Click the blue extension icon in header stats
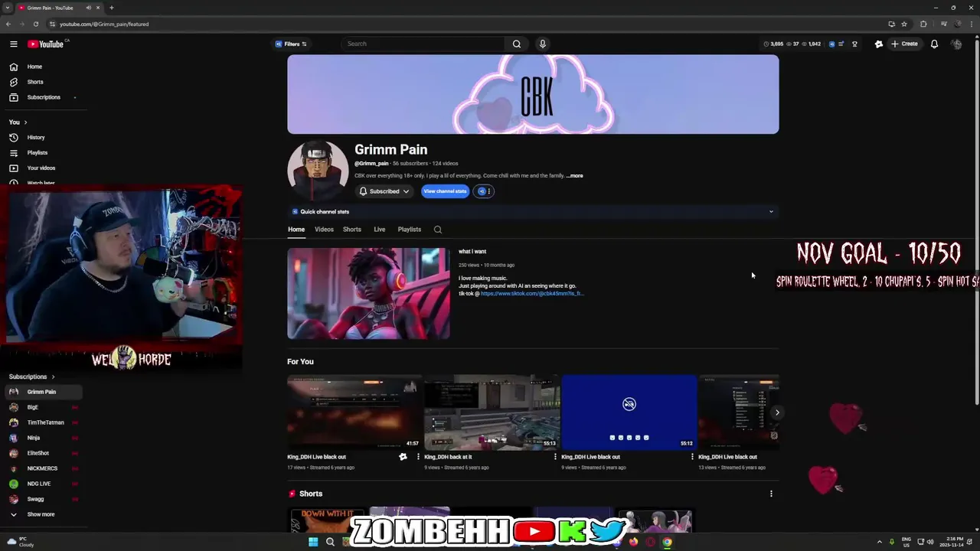Viewport: 980px width, 551px height. pos(831,44)
